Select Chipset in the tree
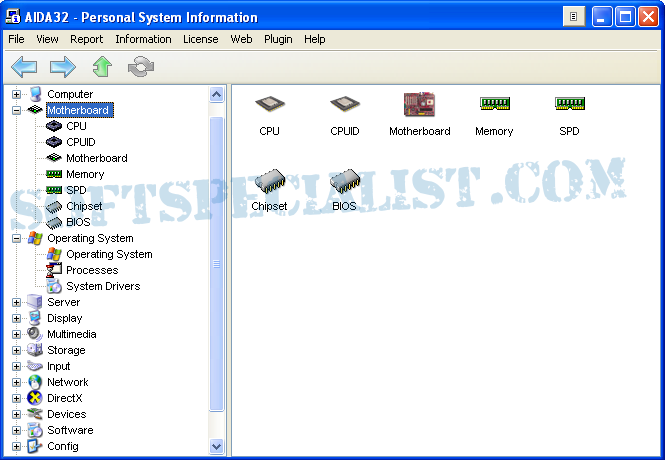This screenshot has height=460, width=665. tap(84, 206)
